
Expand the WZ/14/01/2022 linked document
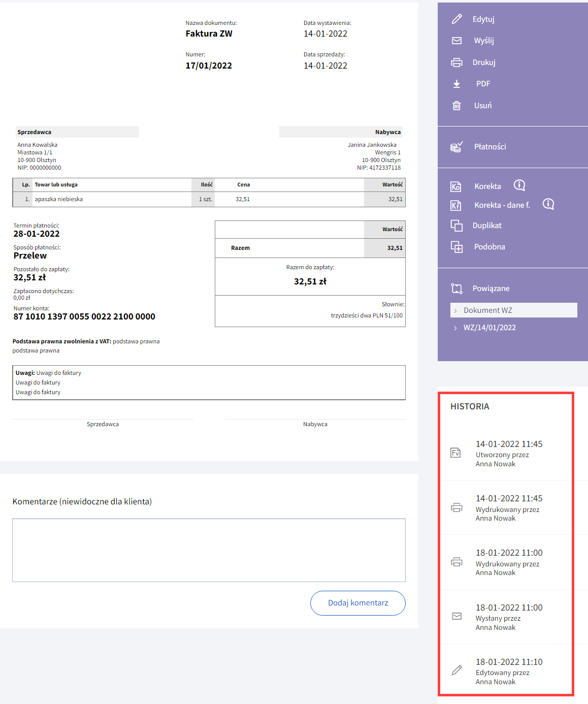point(489,328)
